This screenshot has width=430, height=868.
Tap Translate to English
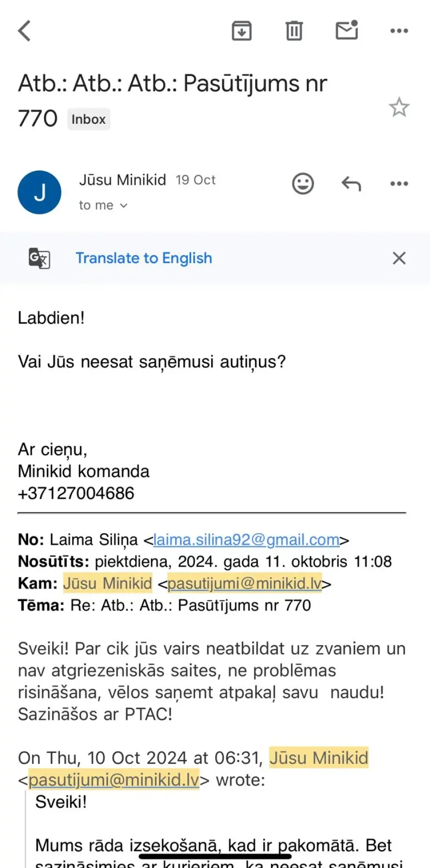click(144, 258)
